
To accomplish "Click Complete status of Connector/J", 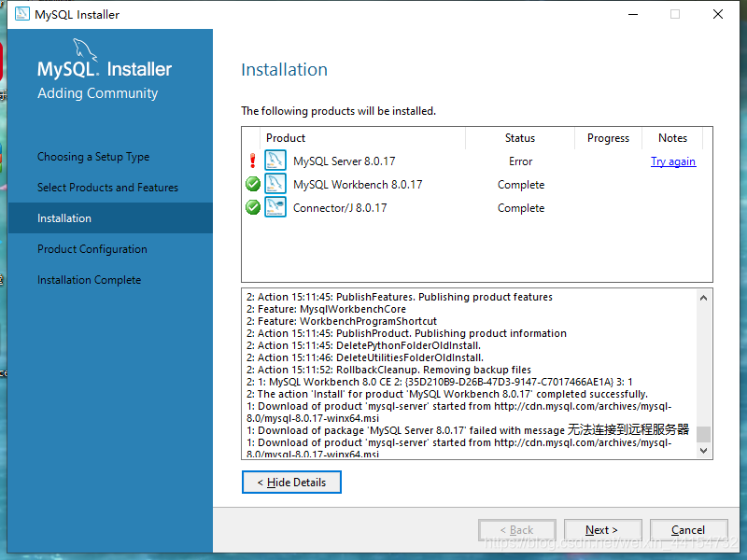I will [x=521, y=208].
